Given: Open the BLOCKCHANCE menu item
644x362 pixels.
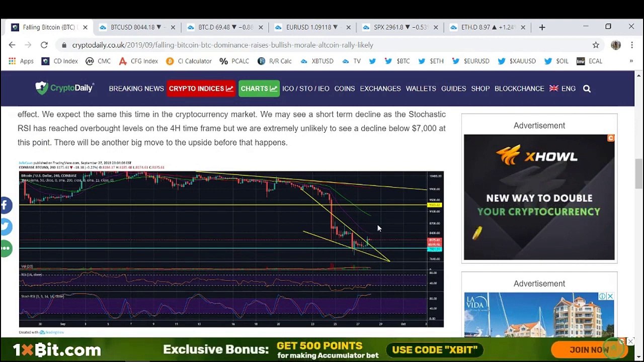Looking at the screenshot, I should point(519,88).
